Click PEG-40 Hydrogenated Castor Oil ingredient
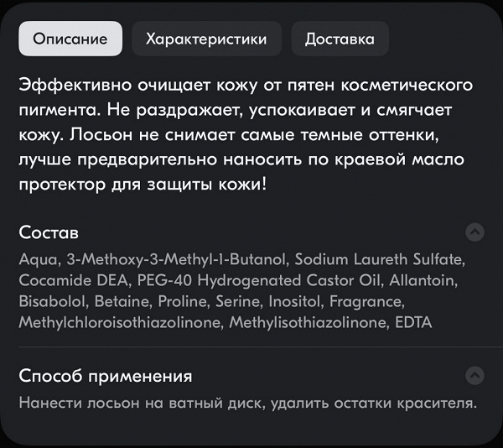 tap(259, 280)
